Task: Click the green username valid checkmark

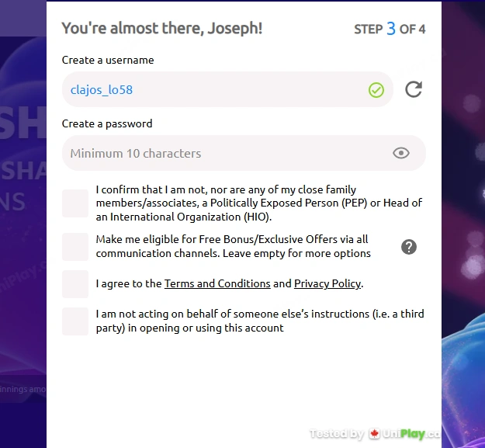Action: (x=376, y=90)
